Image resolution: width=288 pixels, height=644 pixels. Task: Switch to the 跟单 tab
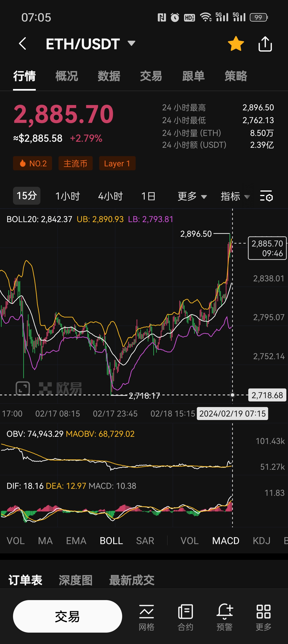click(x=193, y=76)
